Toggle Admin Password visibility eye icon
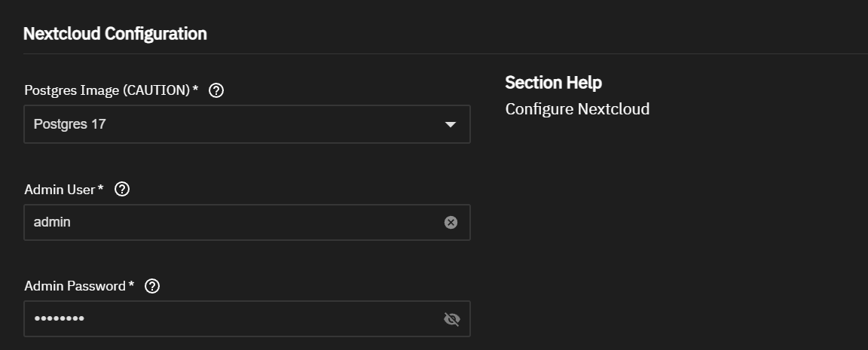The width and height of the screenshot is (868, 350). pyautogui.click(x=451, y=320)
